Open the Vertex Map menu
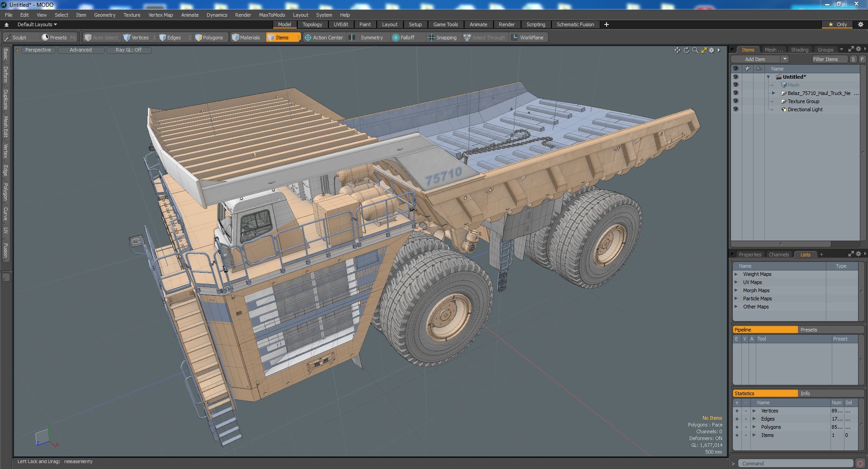Viewport: 868px width, 469px height. pyautogui.click(x=161, y=15)
